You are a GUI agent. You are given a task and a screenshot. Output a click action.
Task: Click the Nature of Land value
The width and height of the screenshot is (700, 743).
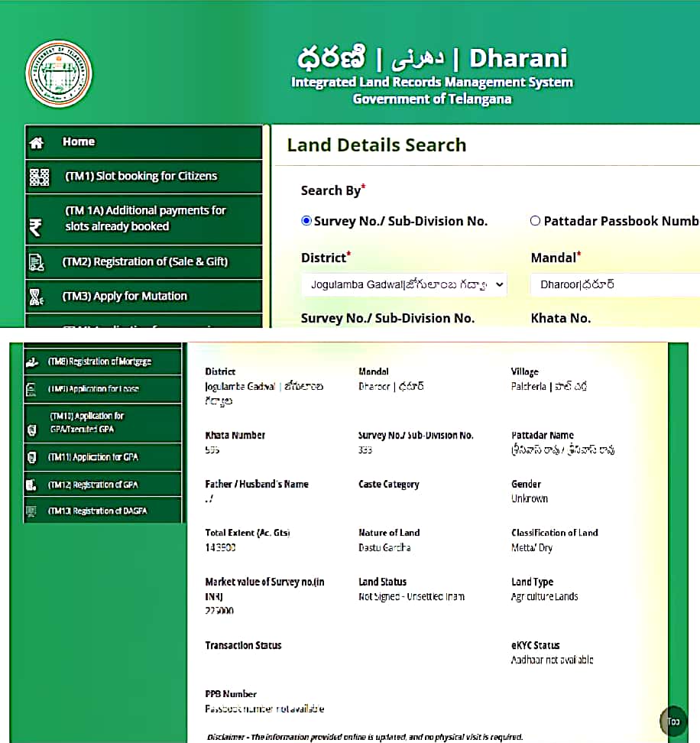click(x=384, y=548)
